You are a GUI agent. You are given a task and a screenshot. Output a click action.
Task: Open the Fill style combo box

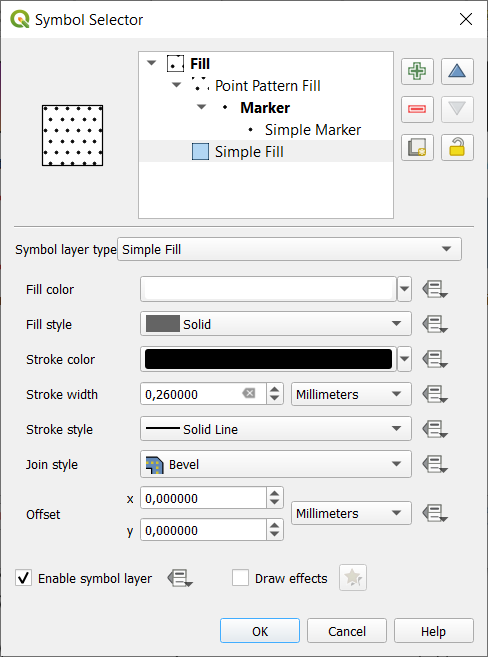pyautogui.click(x=276, y=324)
